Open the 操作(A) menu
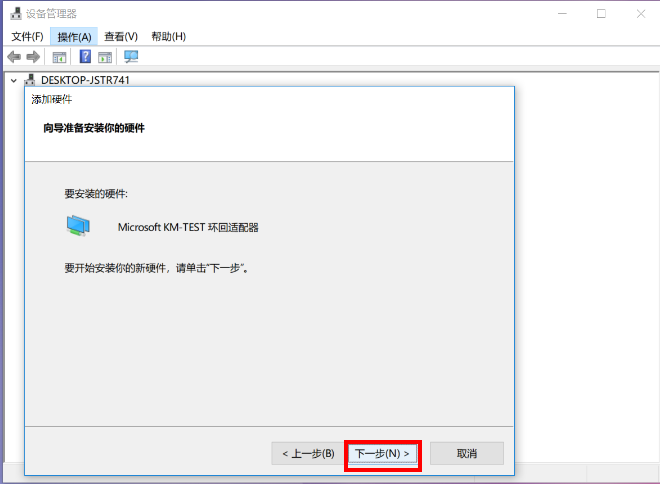This screenshot has width=660, height=484. [x=74, y=36]
